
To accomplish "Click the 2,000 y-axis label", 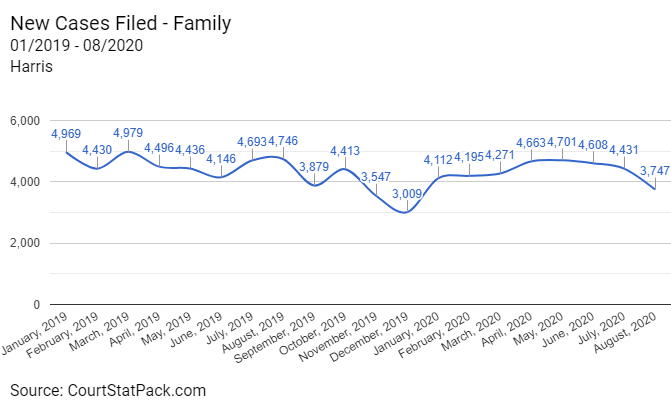I will pyautogui.click(x=23, y=243).
